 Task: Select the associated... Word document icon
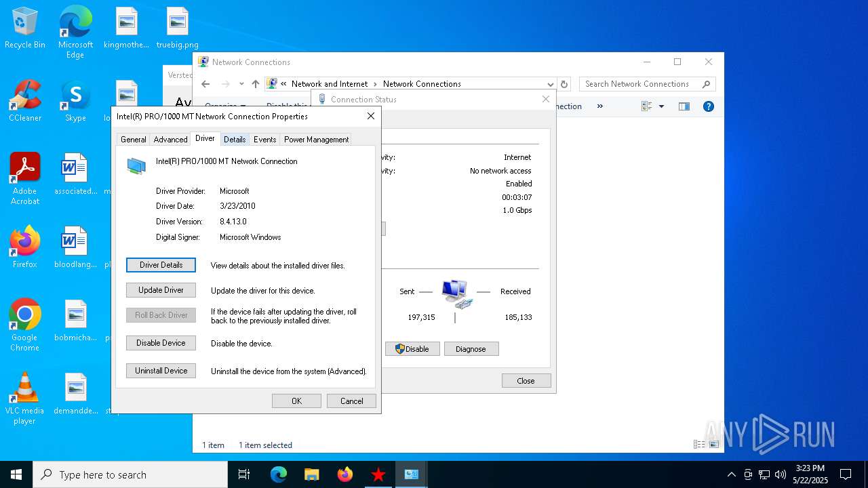click(x=75, y=174)
